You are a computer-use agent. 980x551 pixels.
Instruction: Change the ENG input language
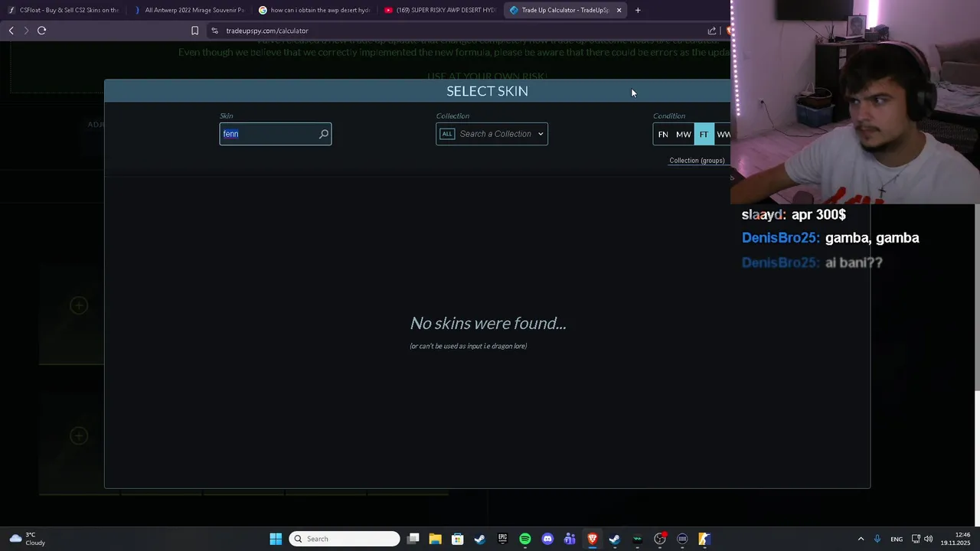pyautogui.click(x=897, y=539)
